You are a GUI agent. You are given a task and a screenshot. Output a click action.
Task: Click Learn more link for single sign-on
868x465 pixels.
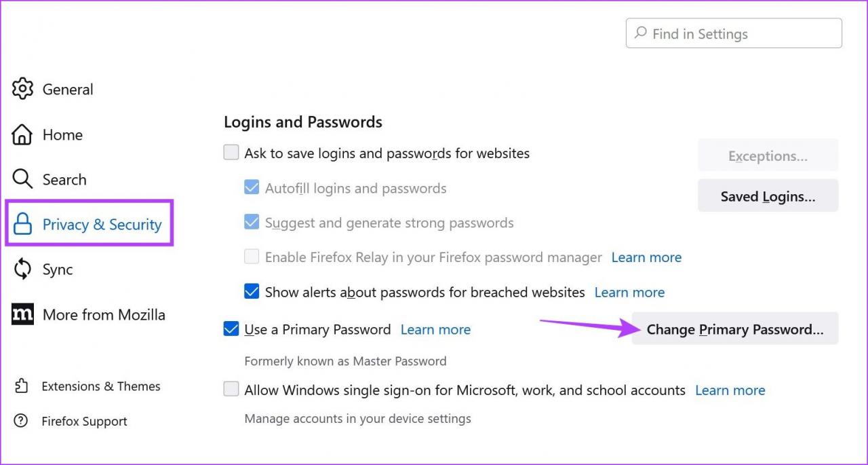click(x=730, y=390)
